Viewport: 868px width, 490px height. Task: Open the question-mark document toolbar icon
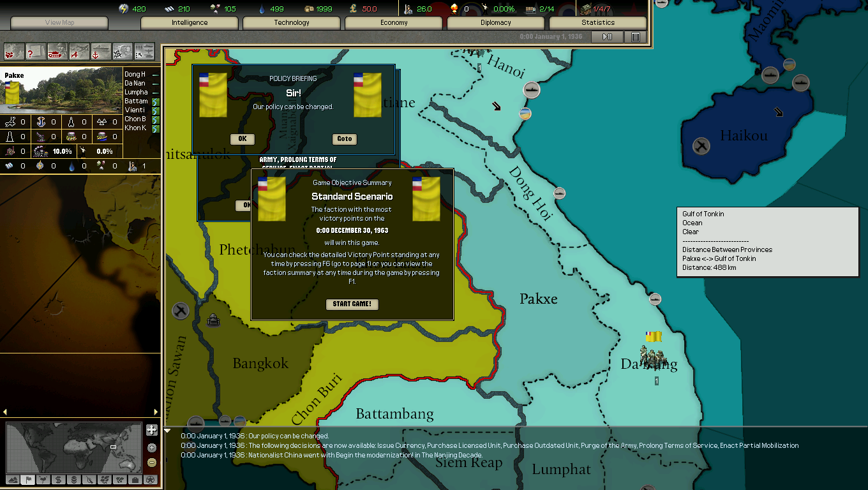click(36, 51)
